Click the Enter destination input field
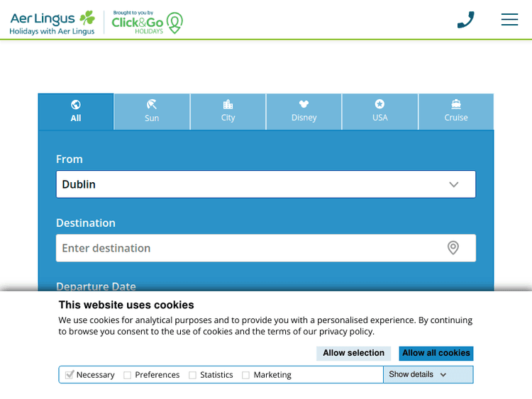 pyautogui.click(x=248, y=248)
